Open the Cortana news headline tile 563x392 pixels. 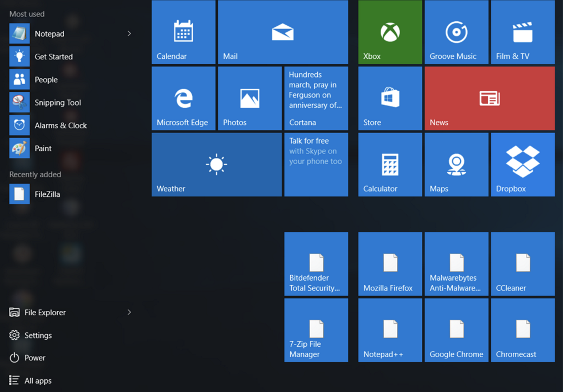316,98
